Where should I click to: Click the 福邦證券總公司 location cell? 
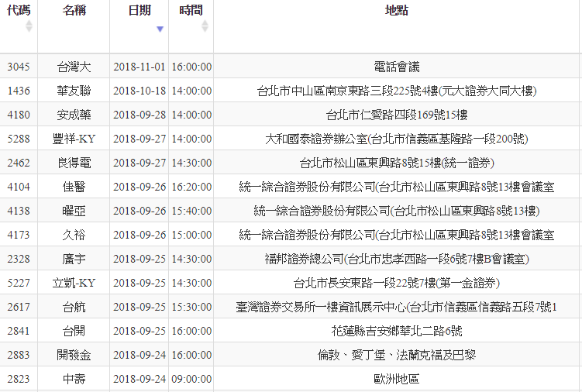coord(397,259)
